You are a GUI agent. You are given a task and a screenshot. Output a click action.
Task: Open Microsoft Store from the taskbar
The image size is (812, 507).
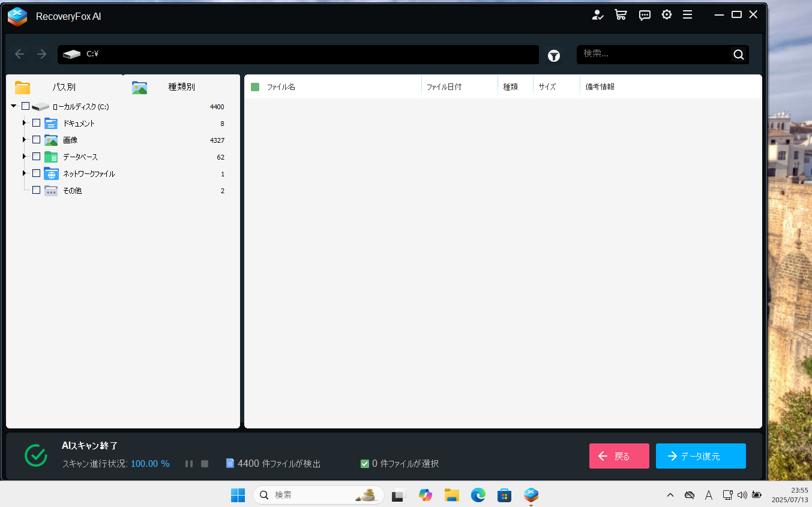coord(504,495)
